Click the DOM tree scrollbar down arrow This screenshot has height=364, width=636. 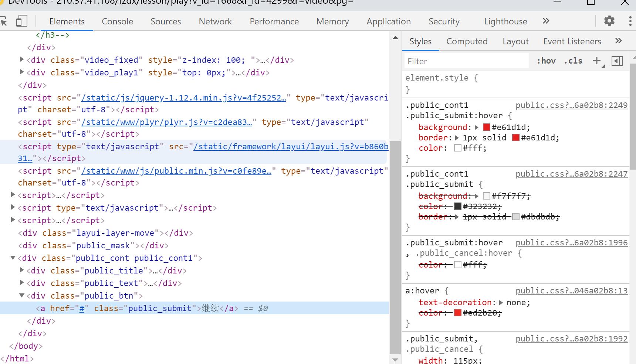[395, 360]
